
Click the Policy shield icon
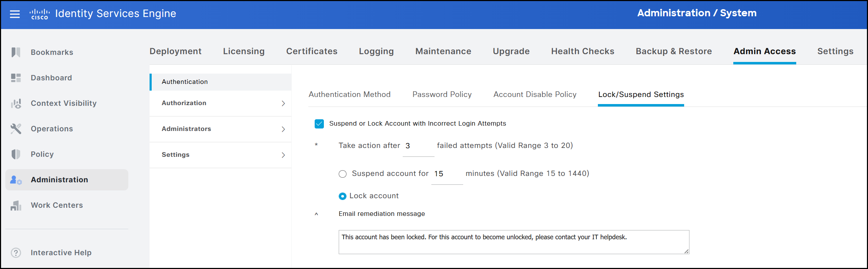tap(16, 154)
